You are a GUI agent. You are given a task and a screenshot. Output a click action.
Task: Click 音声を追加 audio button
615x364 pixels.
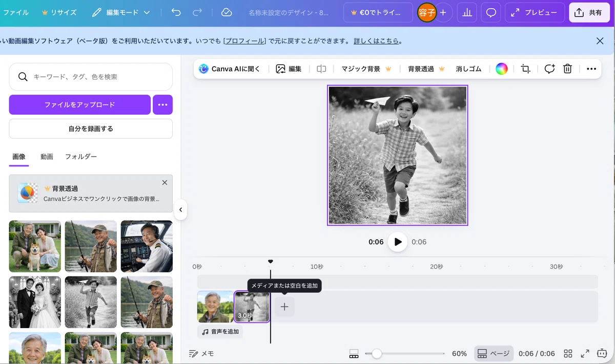coord(220,332)
